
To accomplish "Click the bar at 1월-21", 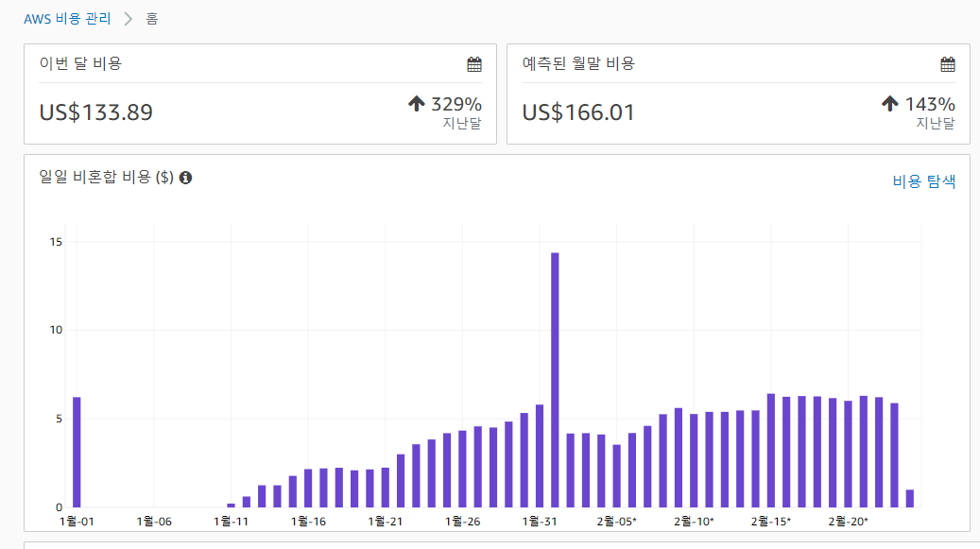I will (386, 488).
